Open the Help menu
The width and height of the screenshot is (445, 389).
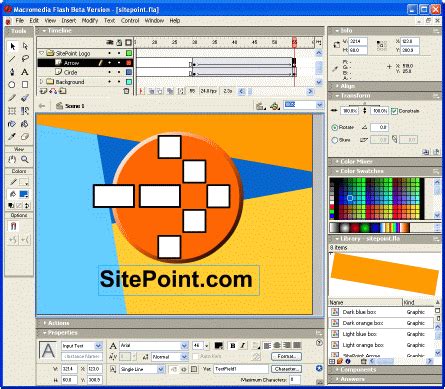pos(175,21)
